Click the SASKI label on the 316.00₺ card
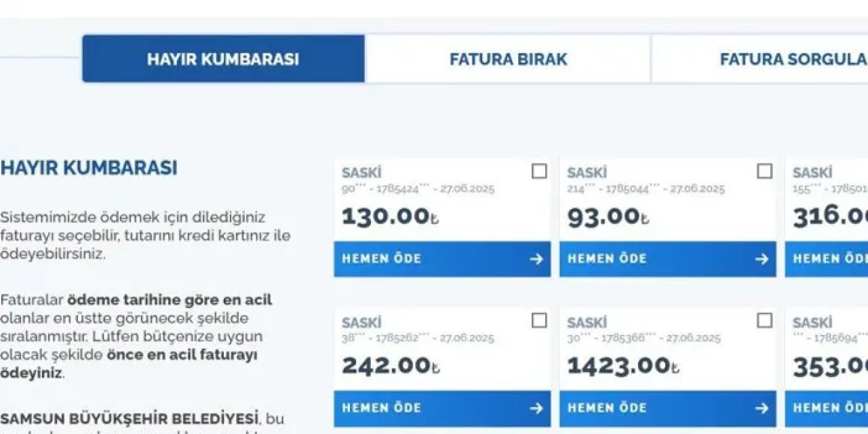 (813, 172)
